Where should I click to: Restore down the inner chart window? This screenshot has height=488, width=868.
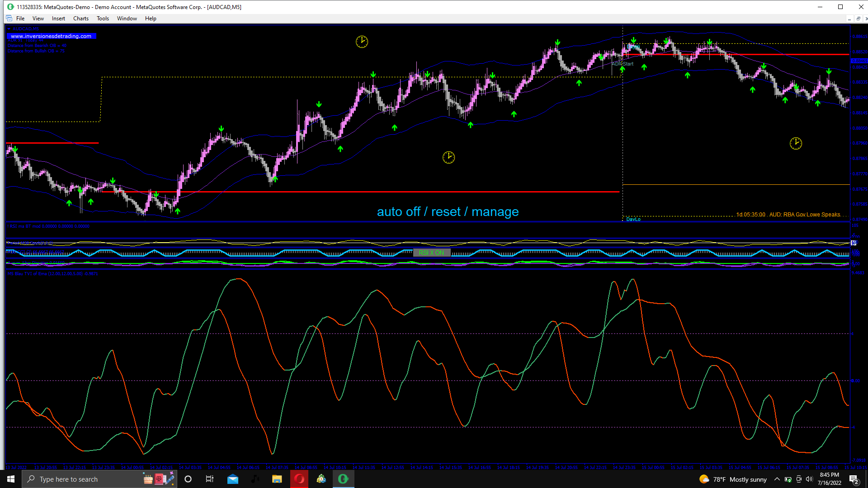858,19
